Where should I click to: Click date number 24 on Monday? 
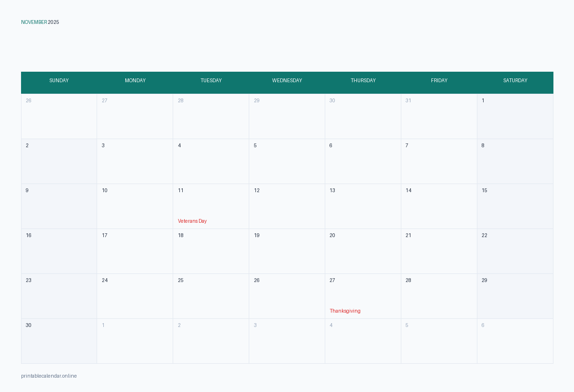pyautogui.click(x=105, y=281)
